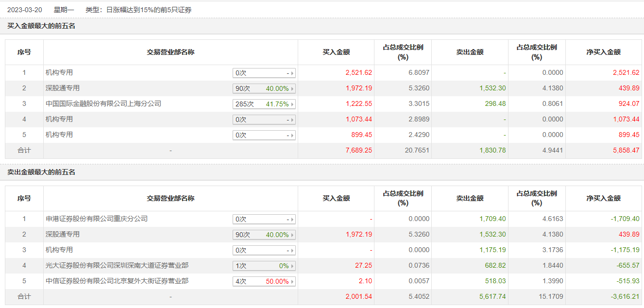
Task: Expand the 90次 40.00% box in the buy table
Action: (264, 88)
